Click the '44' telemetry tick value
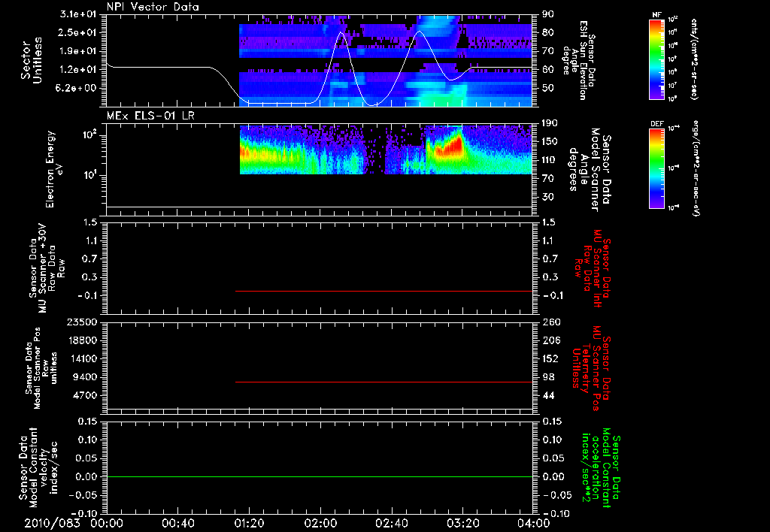 (548, 395)
